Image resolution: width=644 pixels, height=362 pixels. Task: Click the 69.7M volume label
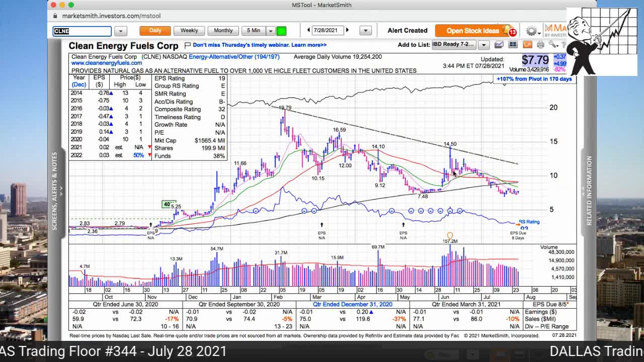(x=378, y=247)
